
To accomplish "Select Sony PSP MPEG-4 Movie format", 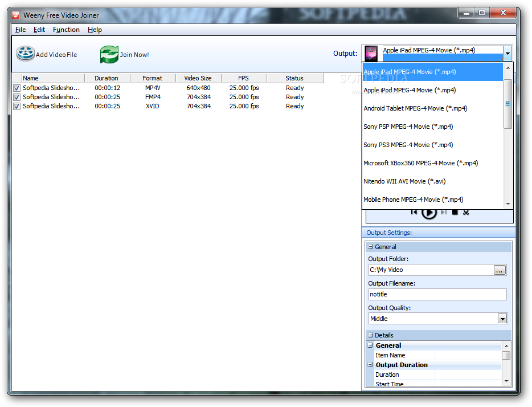I will click(x=432, y=127).
